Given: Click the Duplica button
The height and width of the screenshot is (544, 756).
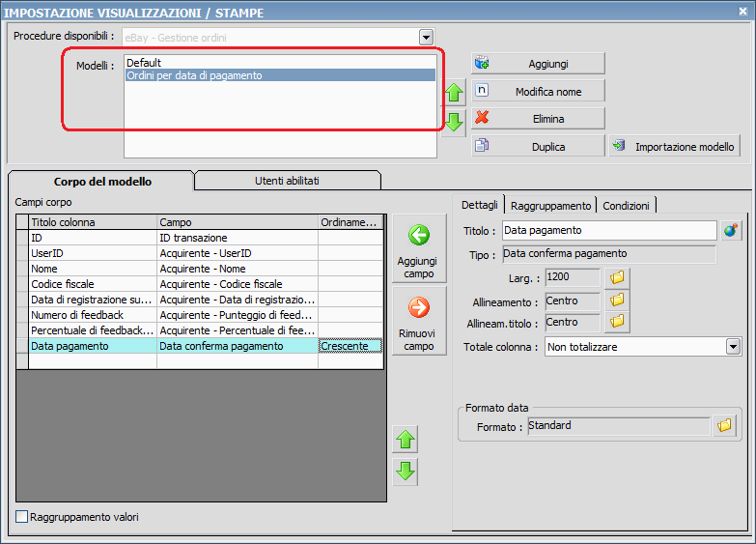Looking at the screenshot, I should click(538, 146).
